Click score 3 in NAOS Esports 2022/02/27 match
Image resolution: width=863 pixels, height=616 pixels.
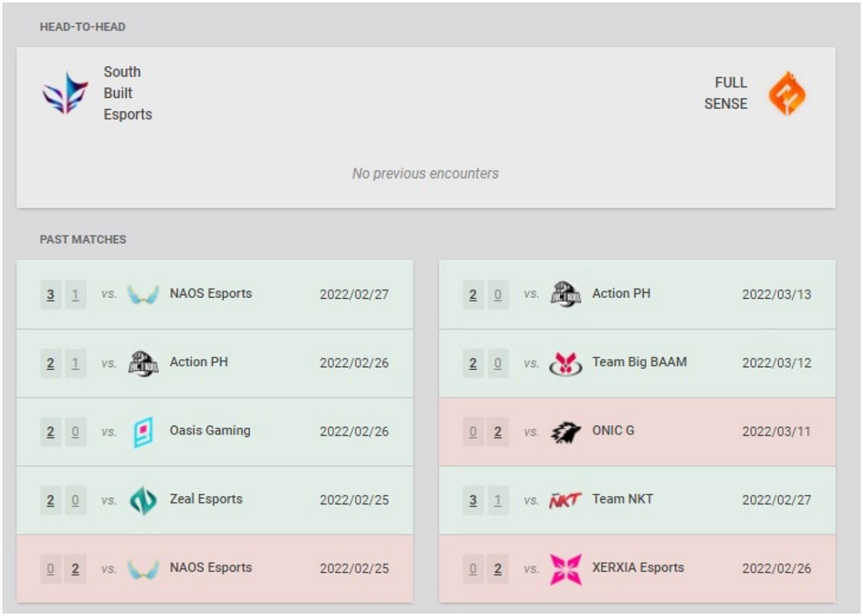click(51, 294)
